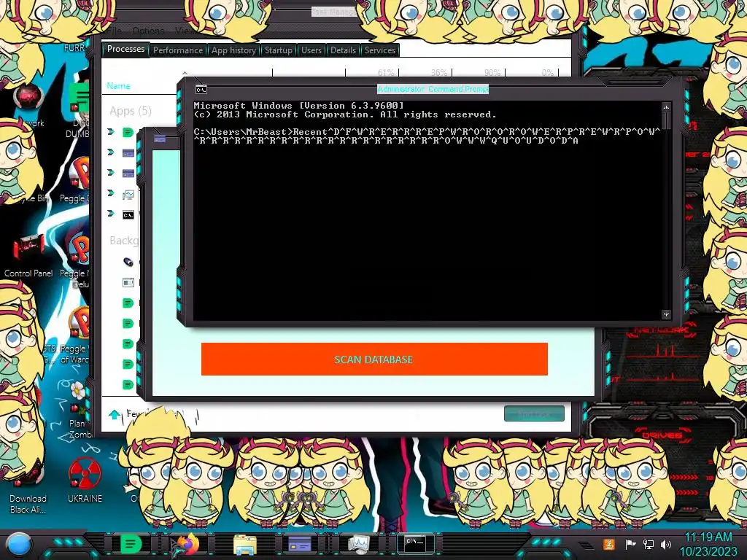Click the Microsoft Windows [Version 6.3.9600] line

pyautogui.click(x=298, y=105)
